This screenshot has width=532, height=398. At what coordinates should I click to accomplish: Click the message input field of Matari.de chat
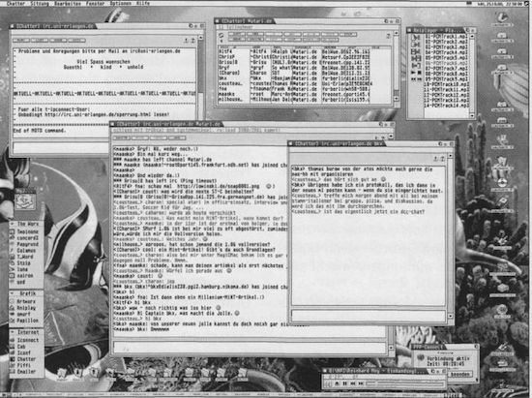[250, 348]
